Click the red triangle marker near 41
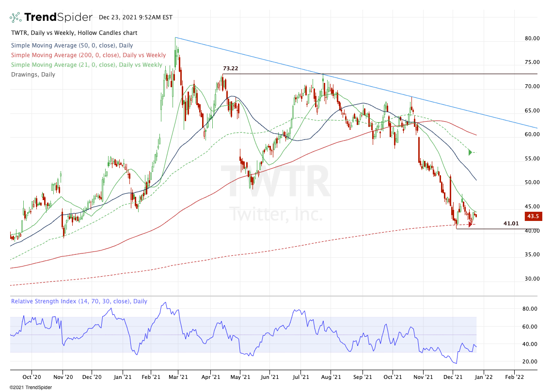552x392 pixels. coord(470,225)
